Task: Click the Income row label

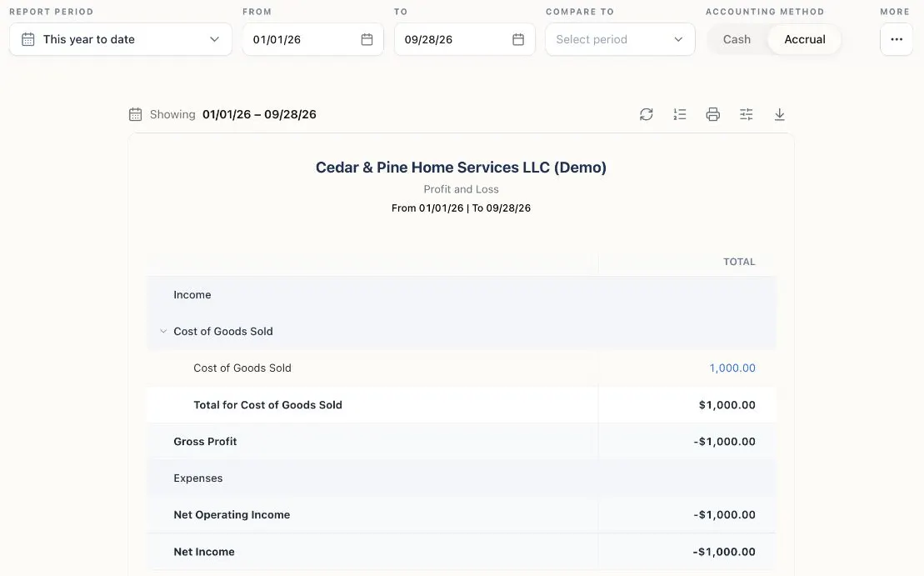Action: (x=192, y=295)
